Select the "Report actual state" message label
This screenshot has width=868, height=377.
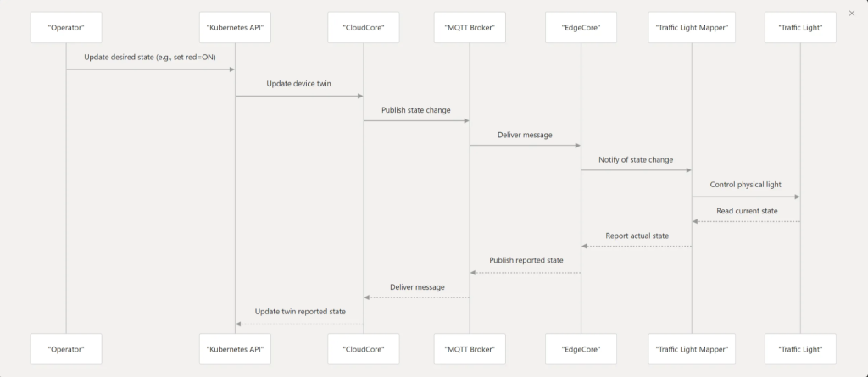point(637,236)
